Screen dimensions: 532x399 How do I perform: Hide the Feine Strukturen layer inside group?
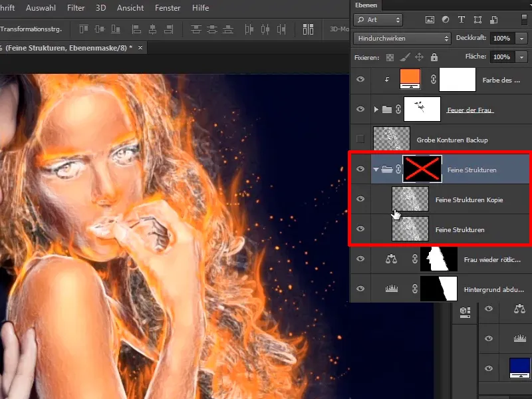360,229
